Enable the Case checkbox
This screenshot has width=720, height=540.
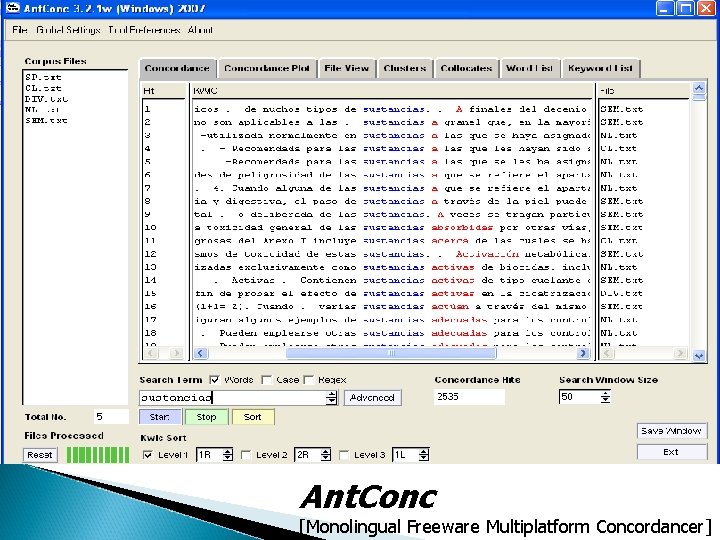pyautogui.click(x=266, y=380)
